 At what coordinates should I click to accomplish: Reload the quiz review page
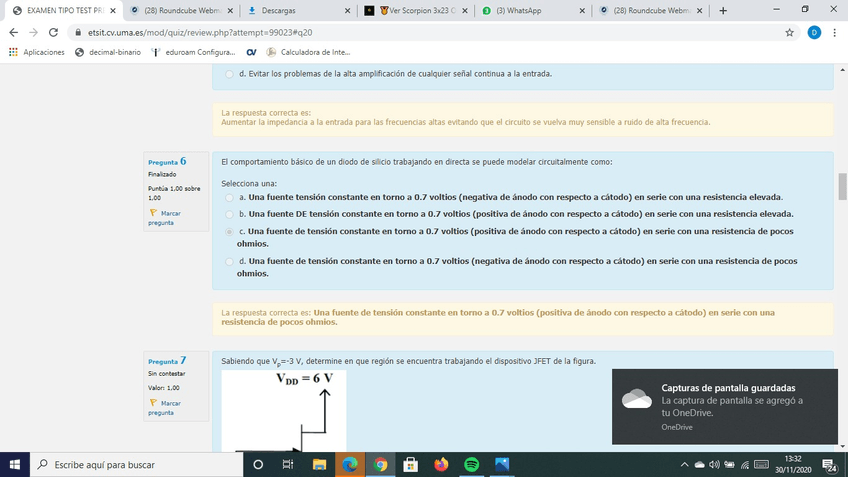pos(53,32)
